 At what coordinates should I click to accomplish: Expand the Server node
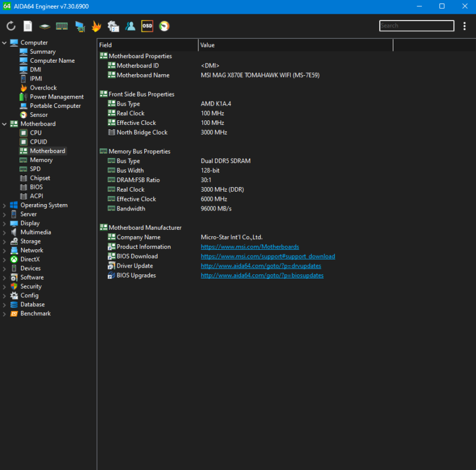4,214
